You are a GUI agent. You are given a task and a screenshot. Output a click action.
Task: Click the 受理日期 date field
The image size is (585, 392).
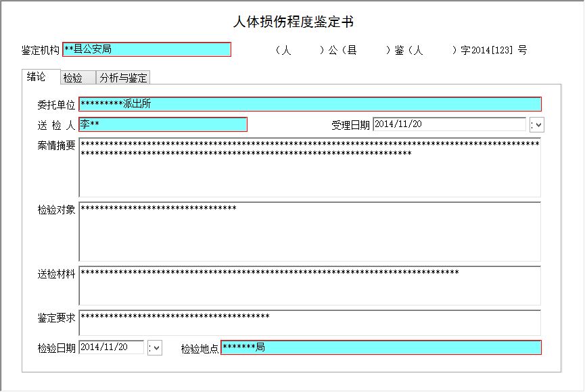pyautogui.click(x=449, y=124)
